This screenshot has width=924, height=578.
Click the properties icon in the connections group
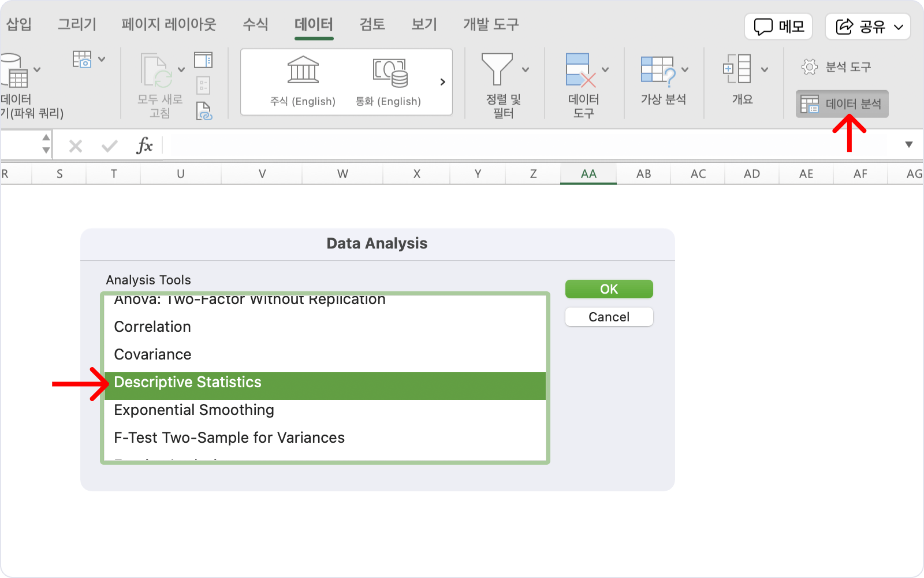click(203, 86)
